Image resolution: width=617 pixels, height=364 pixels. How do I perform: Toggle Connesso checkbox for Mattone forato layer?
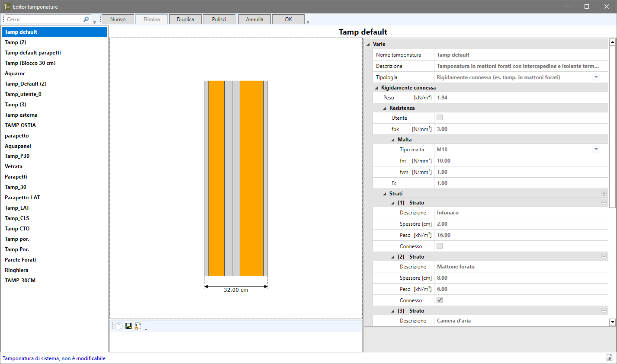[x=440, y=300]
